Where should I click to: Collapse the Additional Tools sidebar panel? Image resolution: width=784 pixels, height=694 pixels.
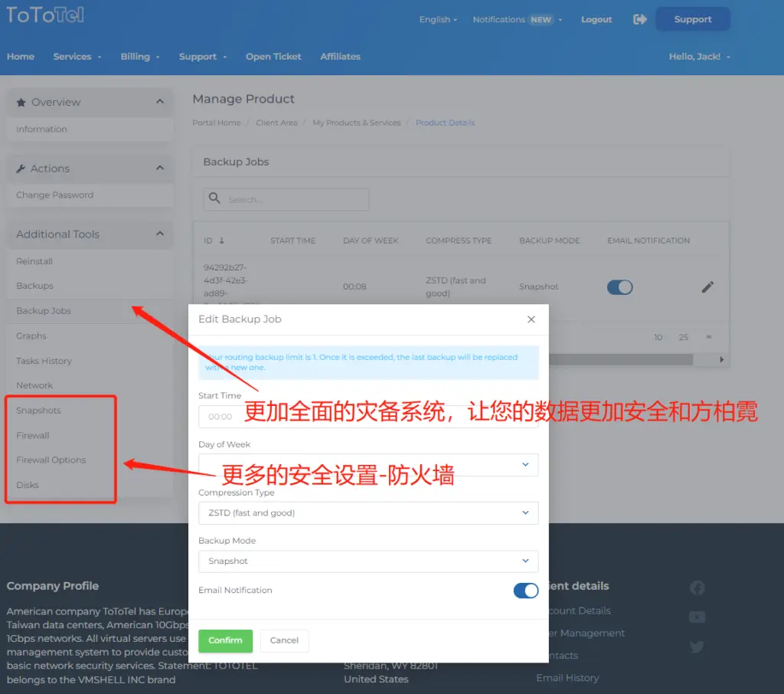click(159, 234)
